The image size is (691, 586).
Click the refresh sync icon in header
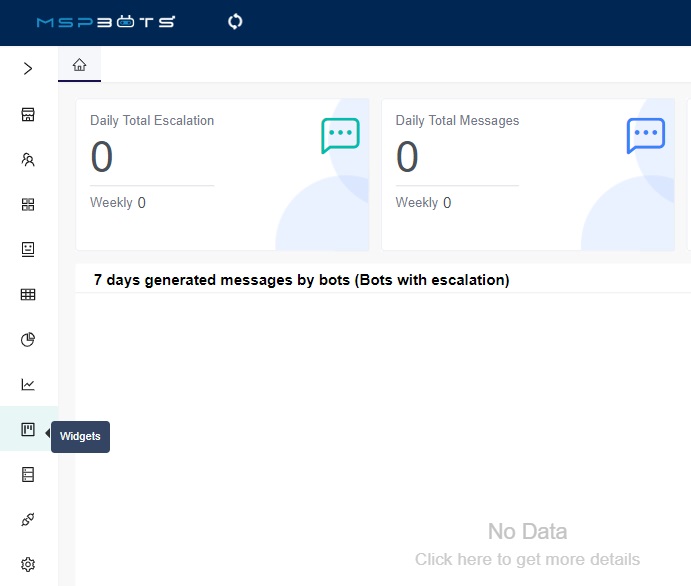(236, 21)
